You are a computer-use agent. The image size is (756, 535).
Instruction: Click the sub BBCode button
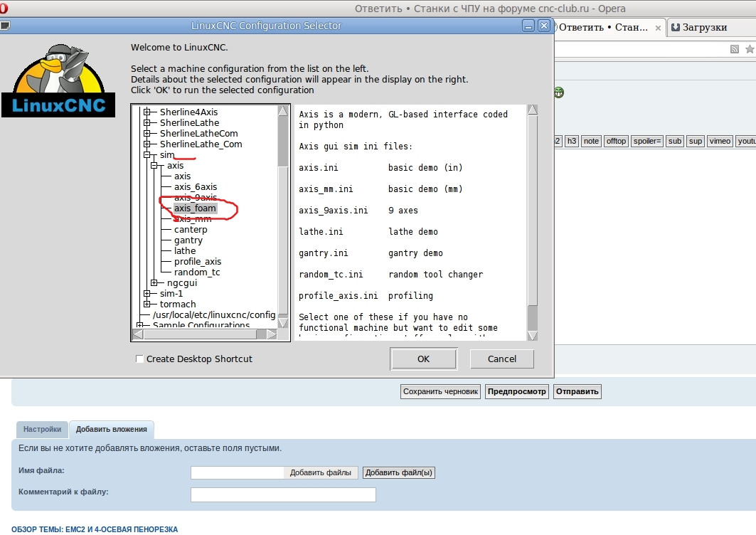coord(674,141)
